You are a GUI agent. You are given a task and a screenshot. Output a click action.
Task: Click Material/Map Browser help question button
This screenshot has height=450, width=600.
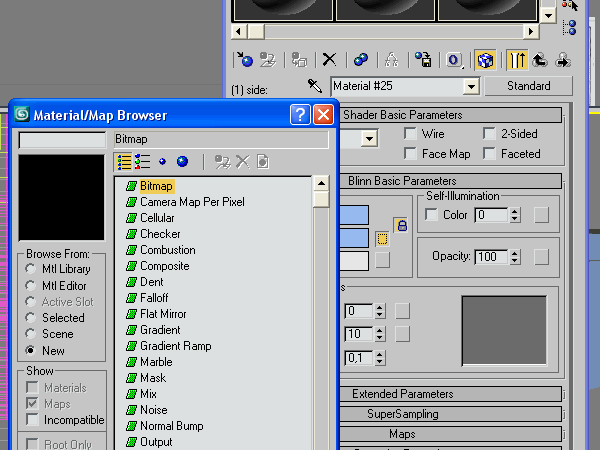[300, 114]
